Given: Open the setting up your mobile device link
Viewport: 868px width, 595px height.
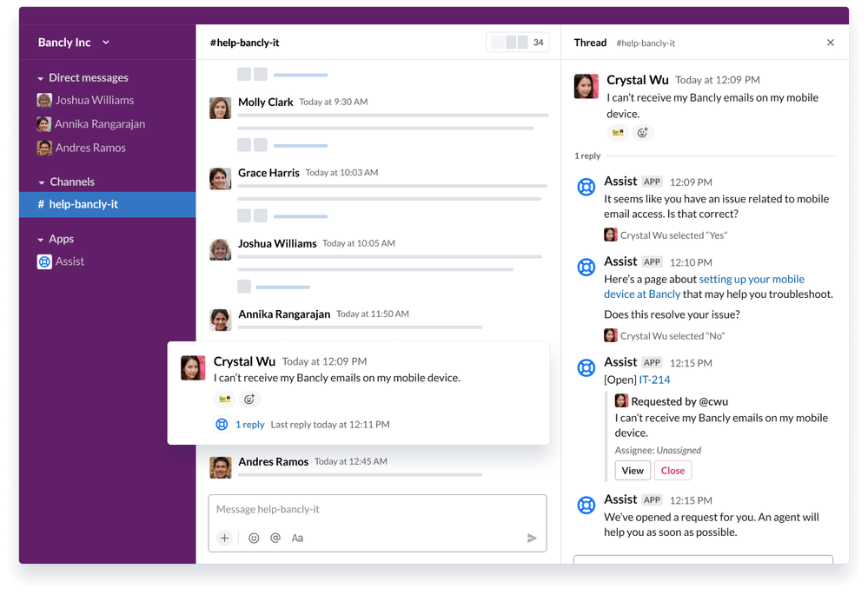Looking at the screenshot, I should click(x=704, y=287).
